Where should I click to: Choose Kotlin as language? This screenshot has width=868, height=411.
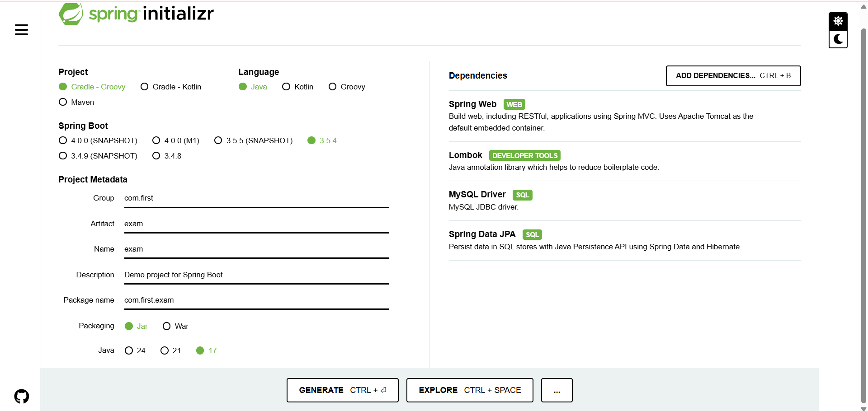(297, 87)
